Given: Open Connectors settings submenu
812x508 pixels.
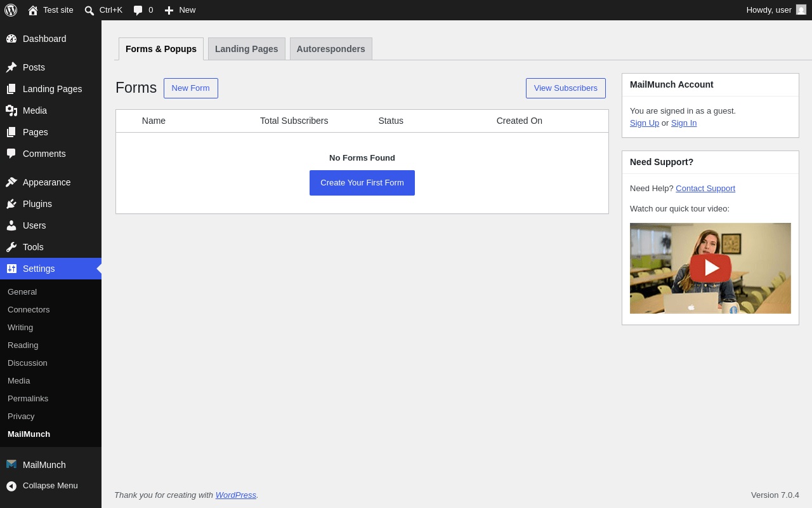Looking at the screenshot, I should tap(51, 309).
